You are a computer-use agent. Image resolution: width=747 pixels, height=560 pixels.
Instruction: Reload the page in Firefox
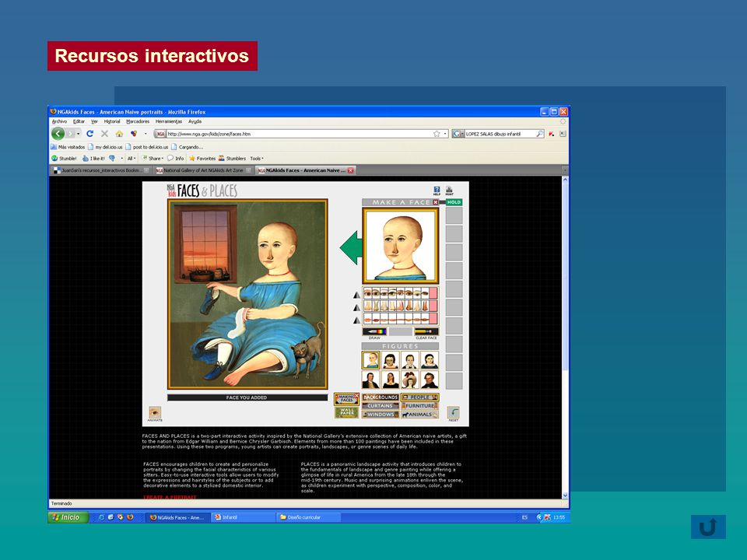[x=89, y=134]
